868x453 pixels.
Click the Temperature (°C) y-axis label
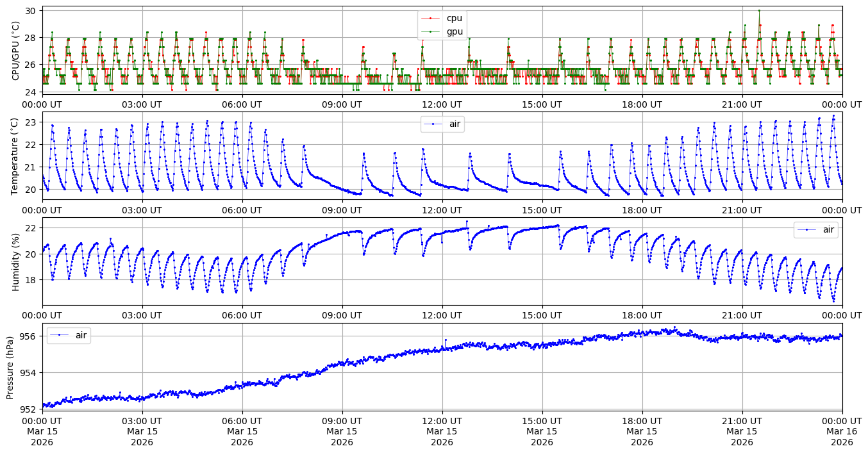coord(16,156)
